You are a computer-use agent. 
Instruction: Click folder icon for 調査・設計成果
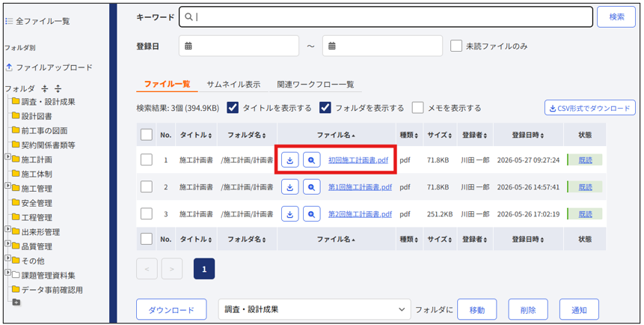click(x=16, y=102)
